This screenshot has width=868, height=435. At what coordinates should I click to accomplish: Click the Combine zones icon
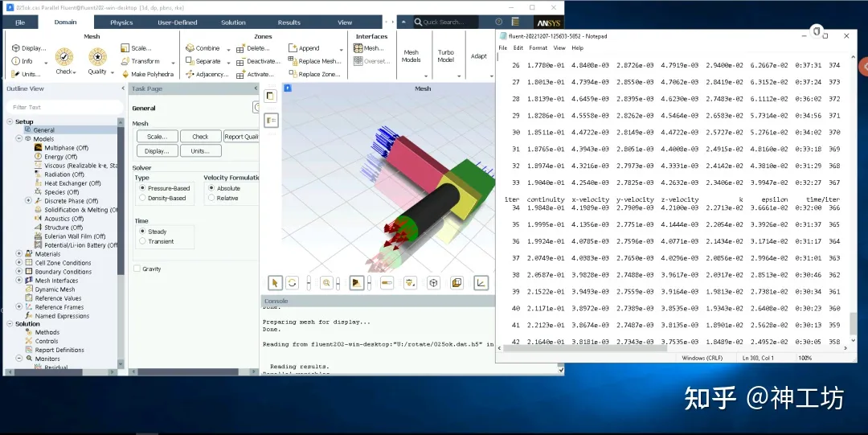[x=190, y=48]
